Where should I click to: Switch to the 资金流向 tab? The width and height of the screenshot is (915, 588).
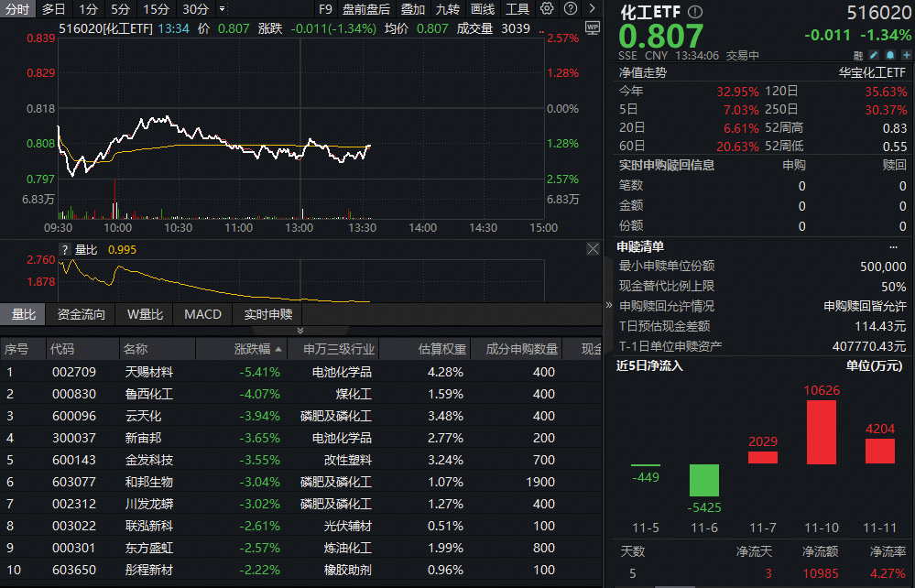pos(82,314)
